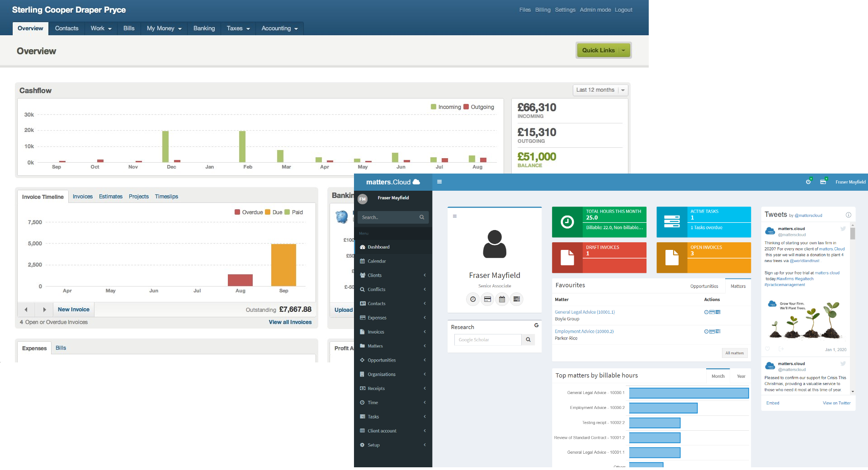Open Conflicts from the sidebar
The image size is (868, 470).
pos(376,289)
